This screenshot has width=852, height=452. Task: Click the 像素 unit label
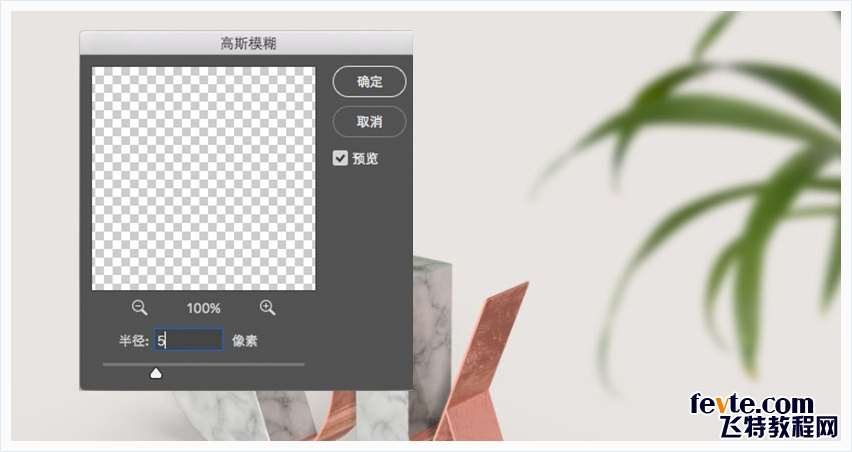click(245, 341)
